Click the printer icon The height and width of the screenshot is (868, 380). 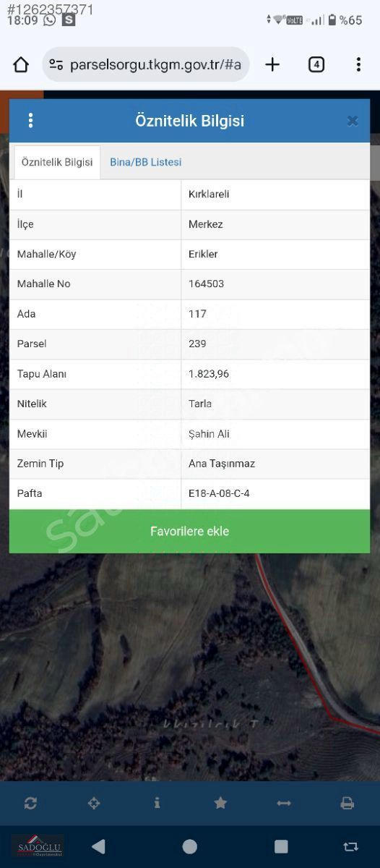[x=347, y=803]
